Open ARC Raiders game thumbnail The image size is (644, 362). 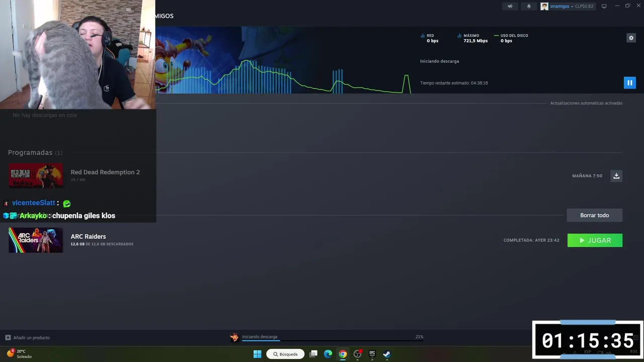[x=36, y=240]
